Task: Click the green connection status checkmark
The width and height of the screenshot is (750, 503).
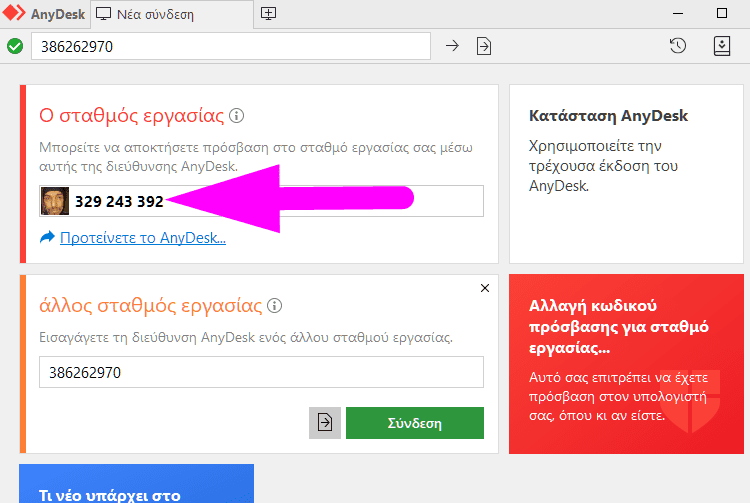Action: point(15,46)
